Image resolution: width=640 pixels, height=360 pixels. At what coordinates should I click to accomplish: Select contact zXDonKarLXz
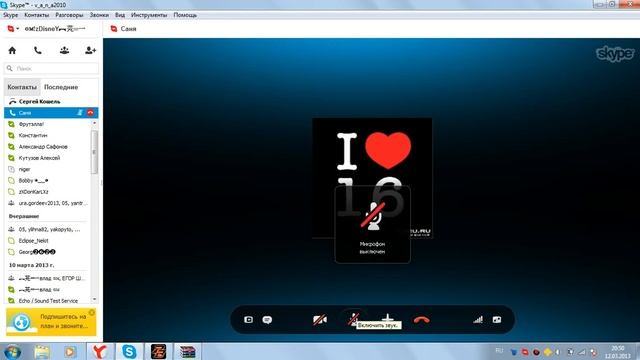pyautogui.click(x=48, y=192)
